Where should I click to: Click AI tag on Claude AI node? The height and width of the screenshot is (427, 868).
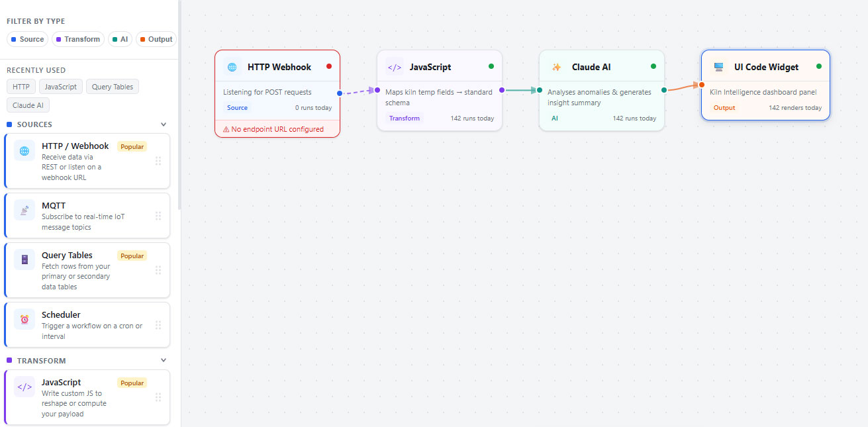555,119
